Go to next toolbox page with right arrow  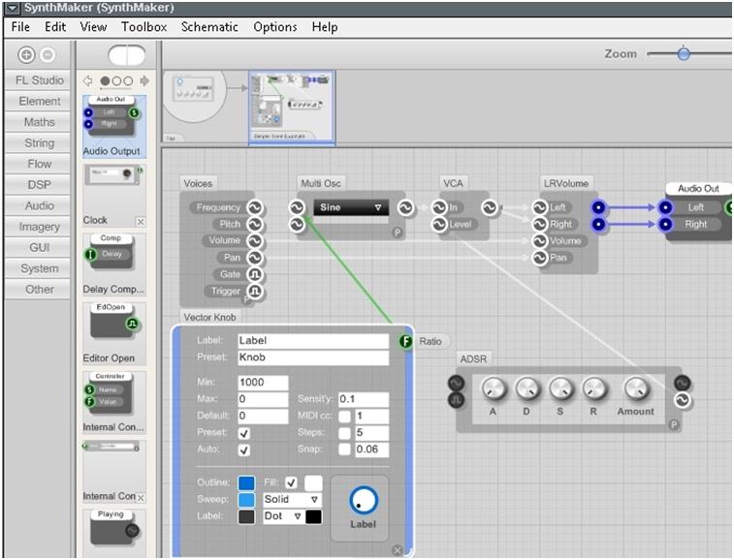point(144,81)
